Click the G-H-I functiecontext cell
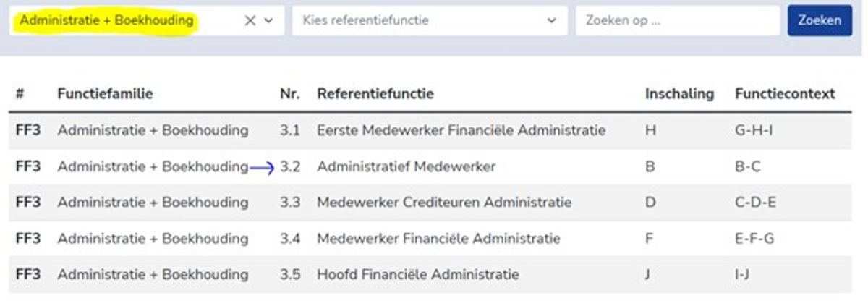This screenshot has height=306, width=868. [x=752, y=131]
